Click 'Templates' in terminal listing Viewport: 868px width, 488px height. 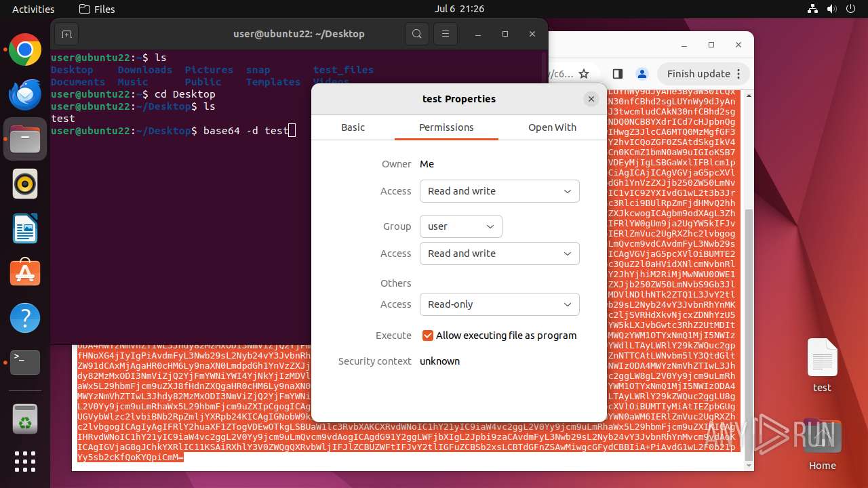point(273,82)
